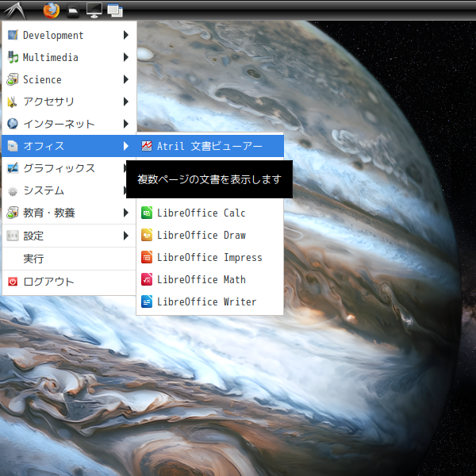Click the Multimedia music note icon
This screenshot has width=476, height=476.
click(x=13, y=57)
